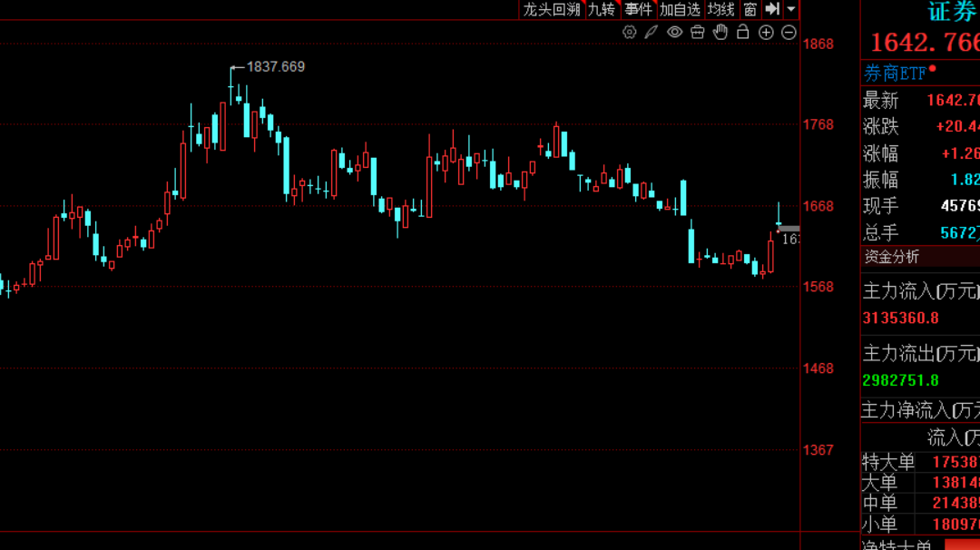Activate the hand pan tool
Image resolution: width=980 pixels, height=550 pixels.
[720, 33]
